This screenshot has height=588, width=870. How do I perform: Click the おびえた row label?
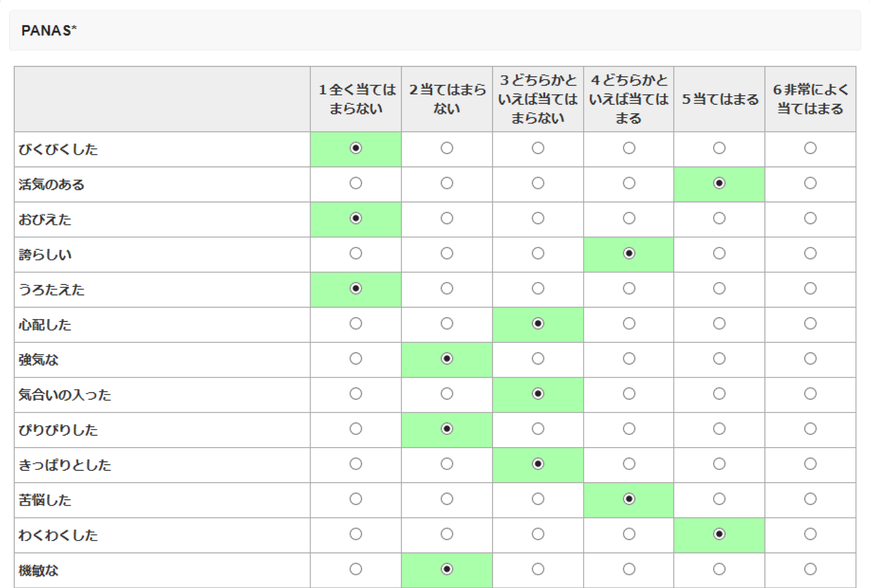coord(45,219)
